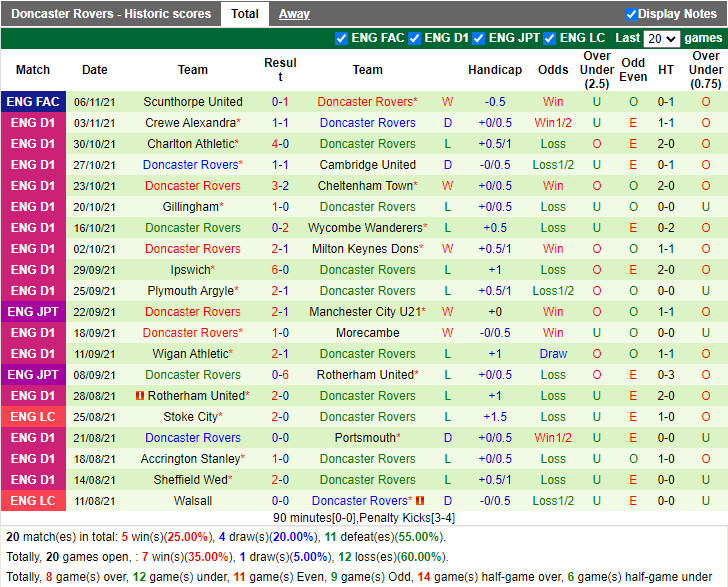728x587 pixels.
Task: Open Cambridge United team link
Action: (367, 164)
